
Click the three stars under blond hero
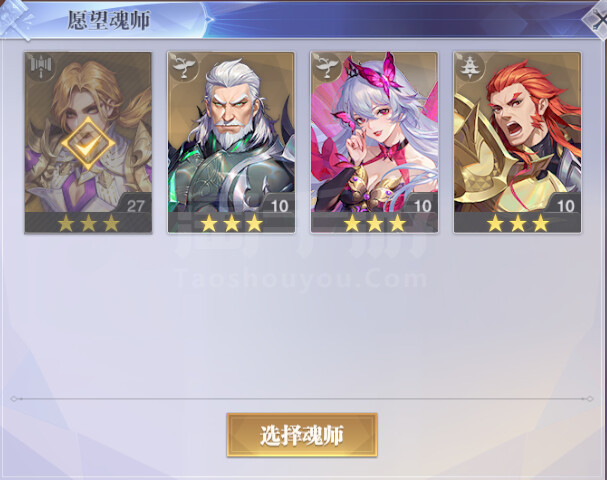(x=88, y=223)
